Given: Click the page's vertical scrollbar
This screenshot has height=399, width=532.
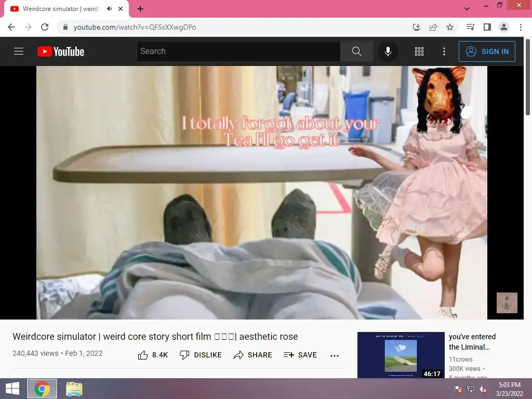Looking at the screenshot, I should coord(528,78).
